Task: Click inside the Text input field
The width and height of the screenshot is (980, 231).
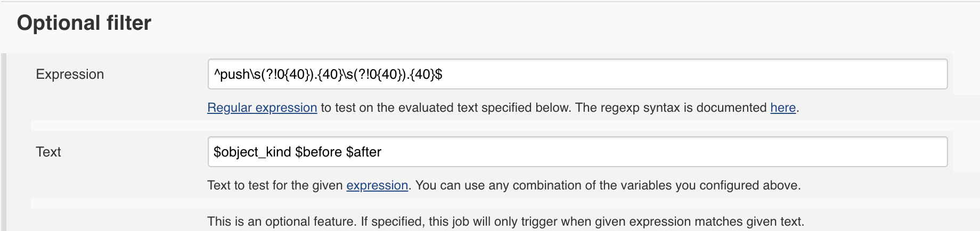Action: coord(577,152)
